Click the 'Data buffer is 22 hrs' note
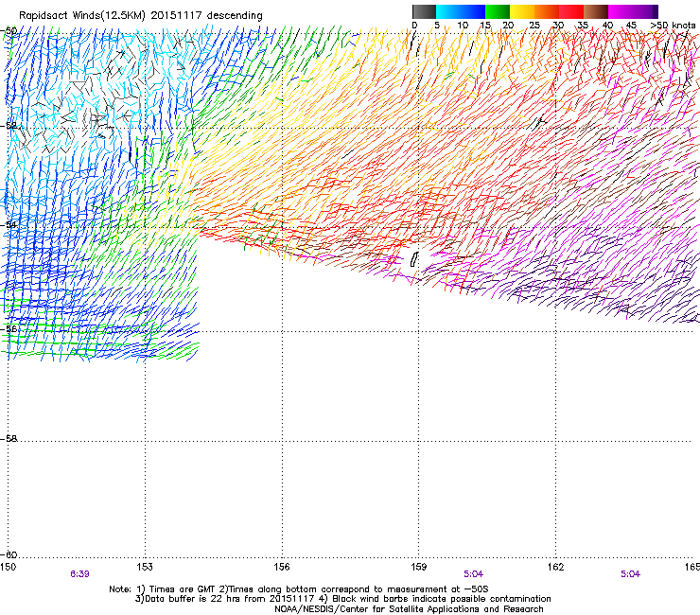This screenshot has height=615, width=700. click(342, 599)
